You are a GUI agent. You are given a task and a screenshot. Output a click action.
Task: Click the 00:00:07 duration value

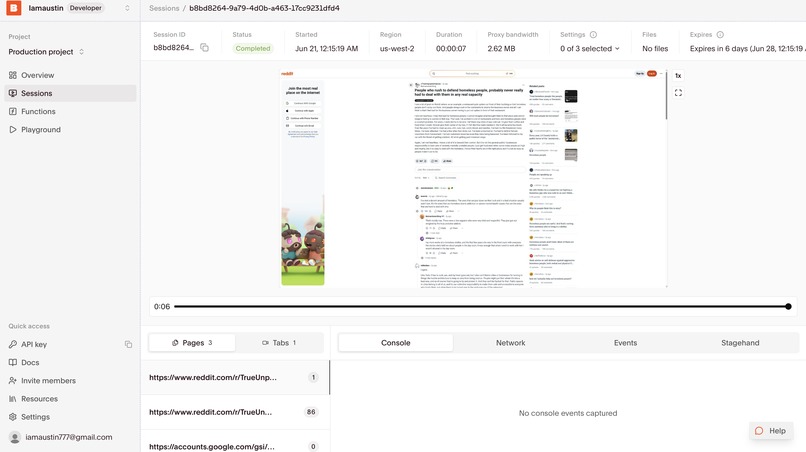point(451,48)
